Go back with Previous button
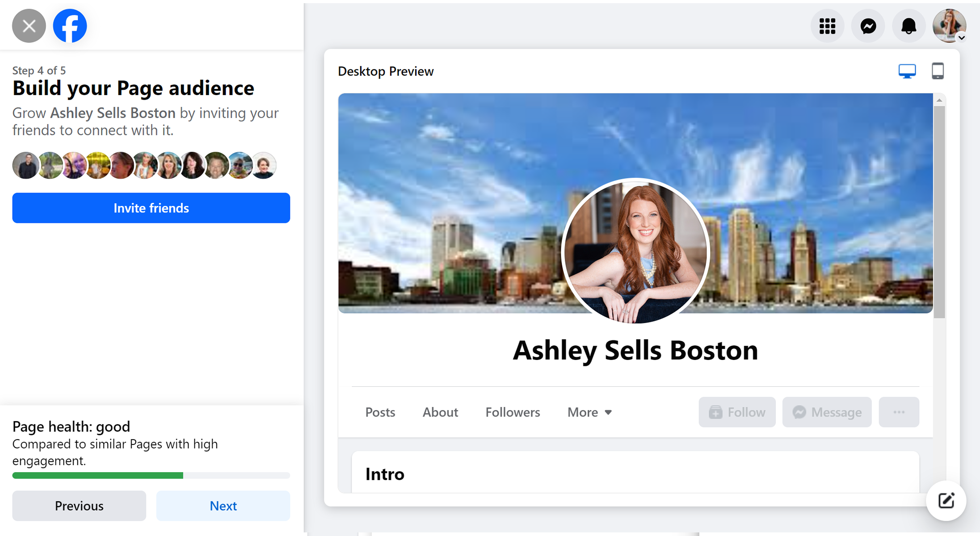Viewport: 980px width, 536px height. coord(79,506)
